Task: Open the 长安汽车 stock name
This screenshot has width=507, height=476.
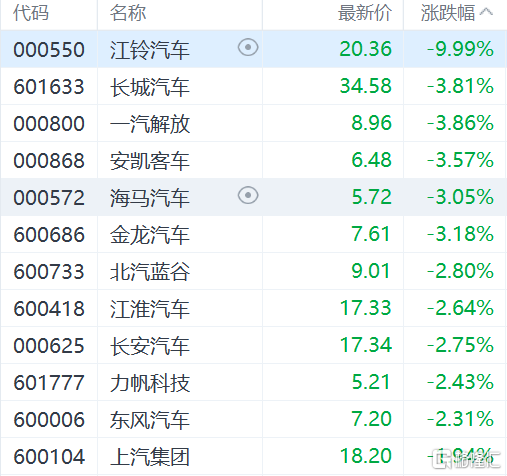Action: click(150, 346)
